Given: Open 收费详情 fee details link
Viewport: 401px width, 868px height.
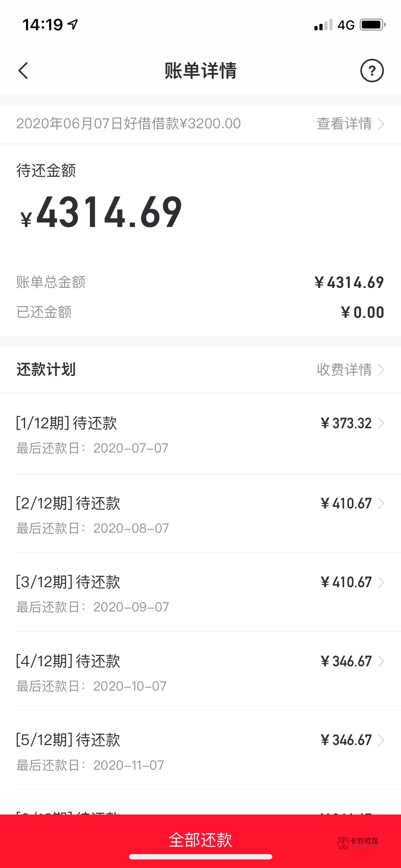Looking at the screenshot, I should pos(350,370).
